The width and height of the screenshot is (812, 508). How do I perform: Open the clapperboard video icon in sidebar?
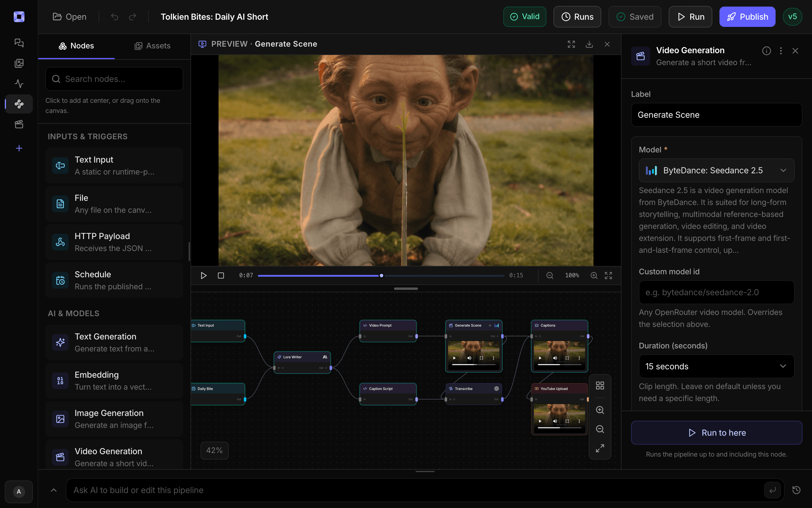click(x=19, y=124)
